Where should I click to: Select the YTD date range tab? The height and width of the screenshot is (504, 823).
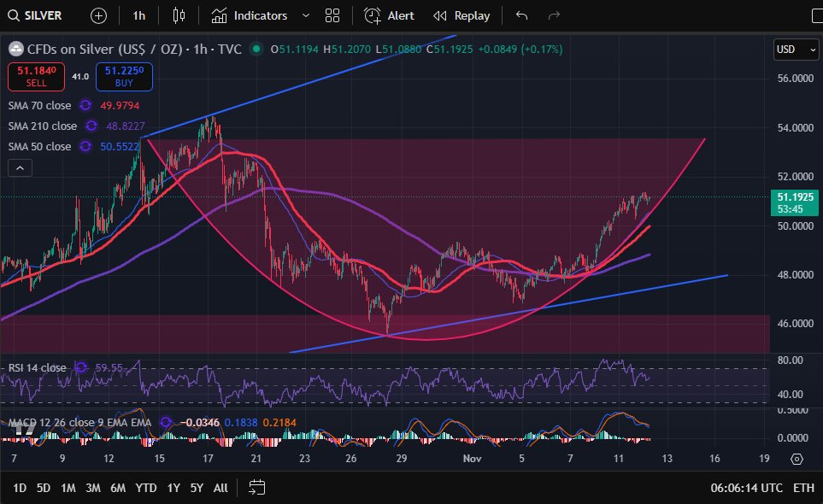click(x=146, y=488)
